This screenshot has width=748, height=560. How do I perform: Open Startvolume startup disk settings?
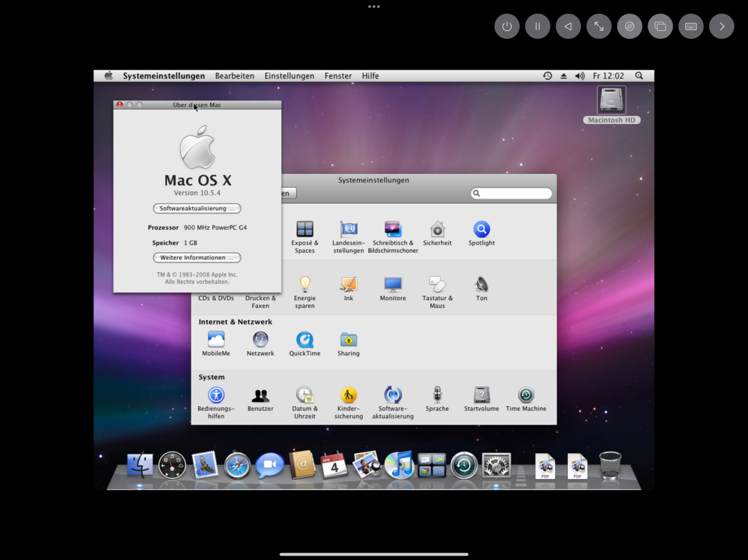point(481,399)
